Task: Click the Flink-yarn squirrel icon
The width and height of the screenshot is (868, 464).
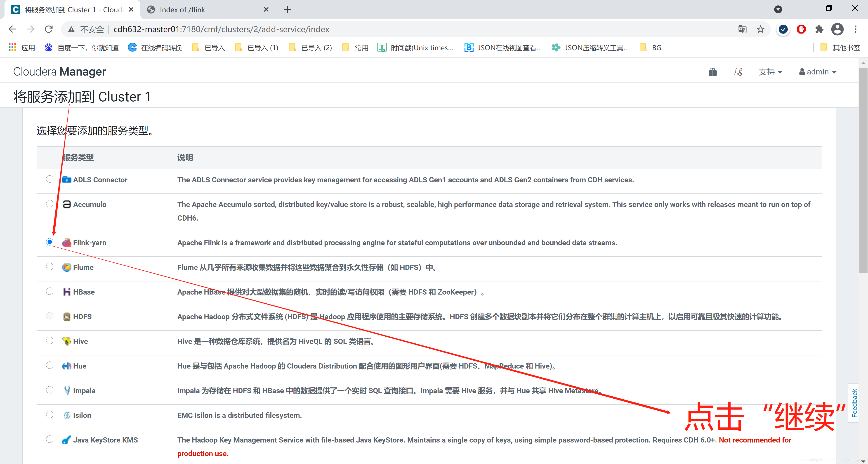Action: (x=67, y=243)
